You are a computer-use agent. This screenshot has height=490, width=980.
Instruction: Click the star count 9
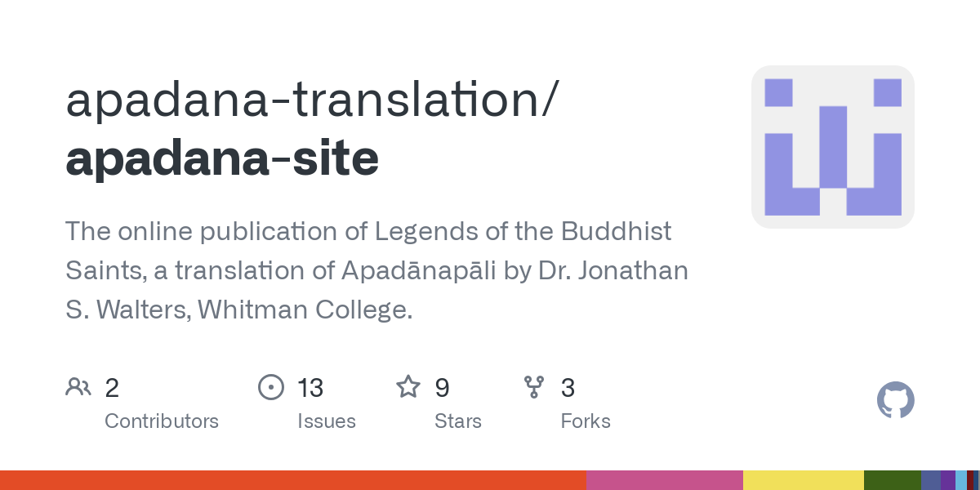[x=442, y=388]
